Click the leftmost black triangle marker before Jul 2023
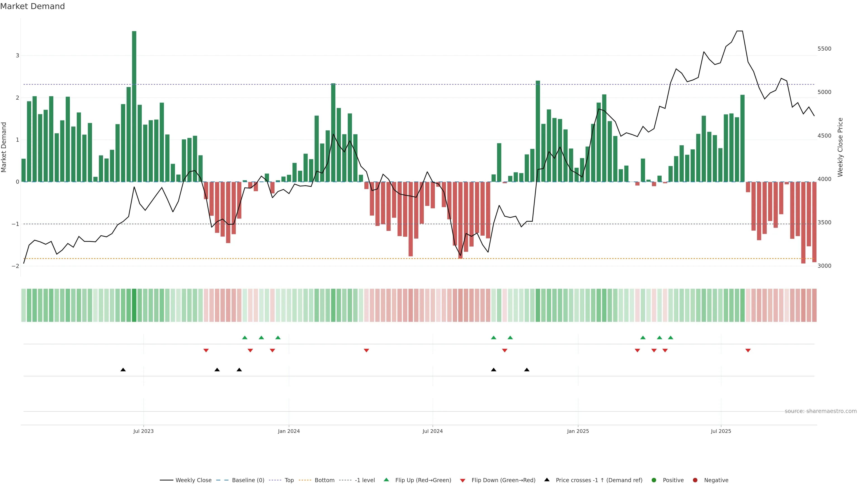 tap(123, 370)
